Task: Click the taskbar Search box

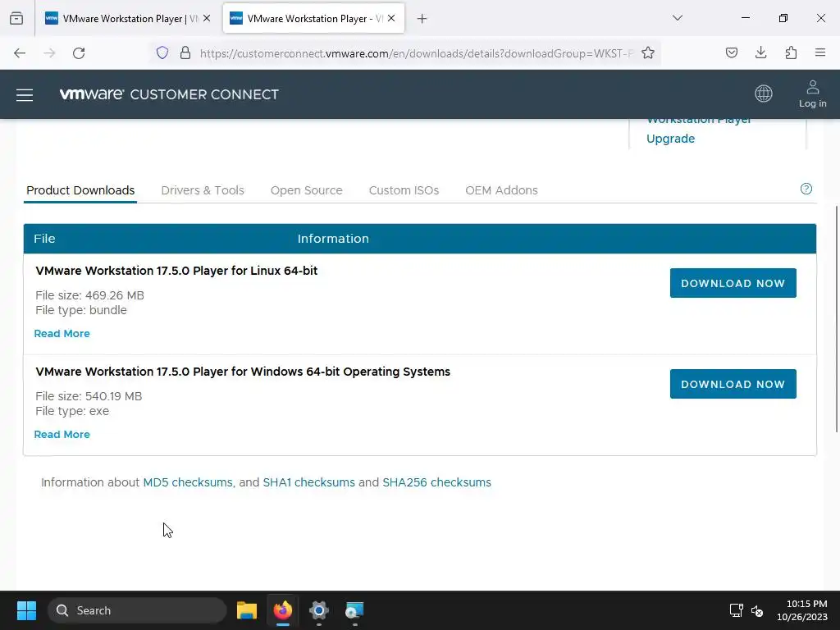Action: [x=137, y=610]
